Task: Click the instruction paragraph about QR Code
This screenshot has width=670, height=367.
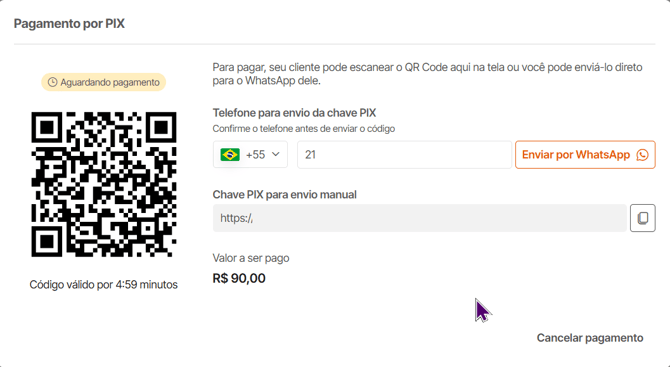Action: coord(427,74)
